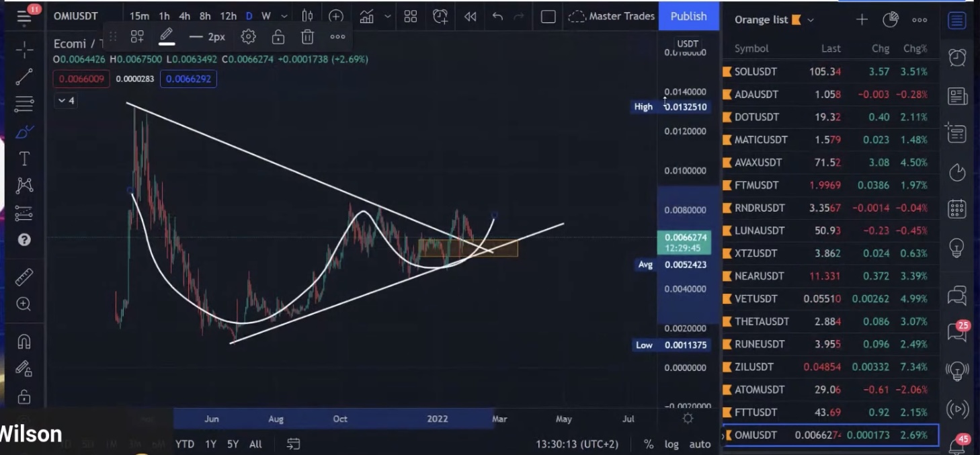
Task: Toggle magnet mode
Action: (x=24, y=341)
